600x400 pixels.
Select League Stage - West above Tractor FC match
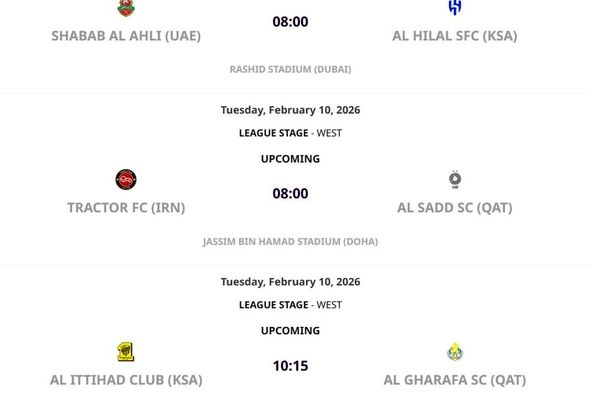point(290,133)
